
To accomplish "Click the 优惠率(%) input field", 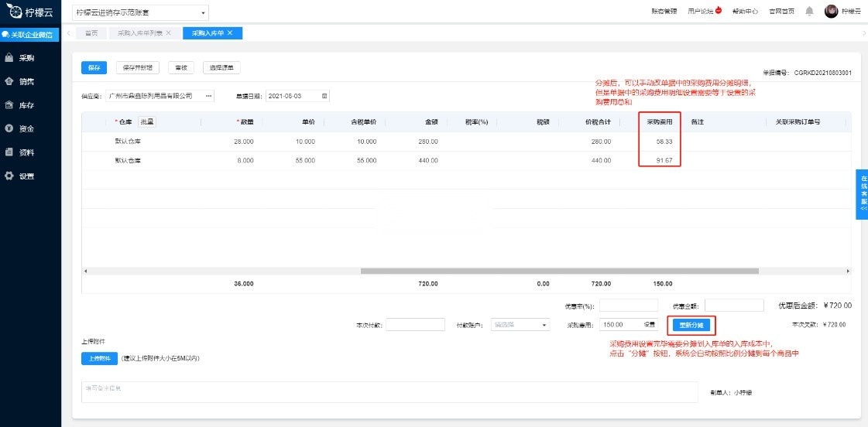I will click(x=628, y=306).
